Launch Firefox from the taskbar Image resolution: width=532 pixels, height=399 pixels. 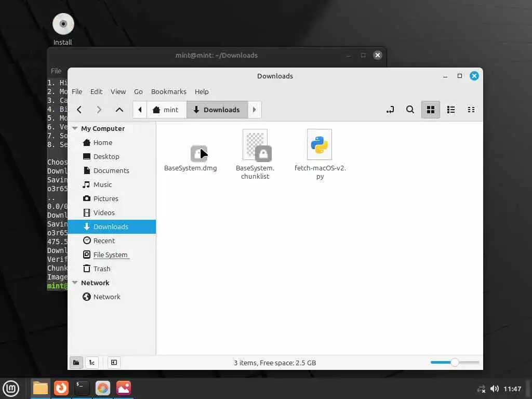point(61,388)
